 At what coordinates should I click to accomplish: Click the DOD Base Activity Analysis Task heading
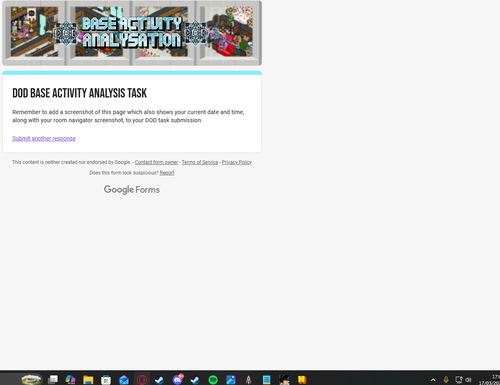coord(79,93)
